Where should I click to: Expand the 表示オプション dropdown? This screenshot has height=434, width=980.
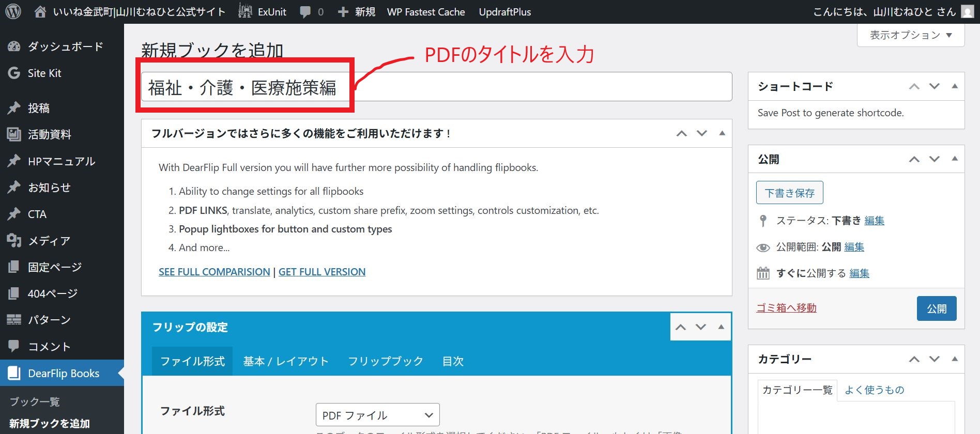[x=910, y=35]
